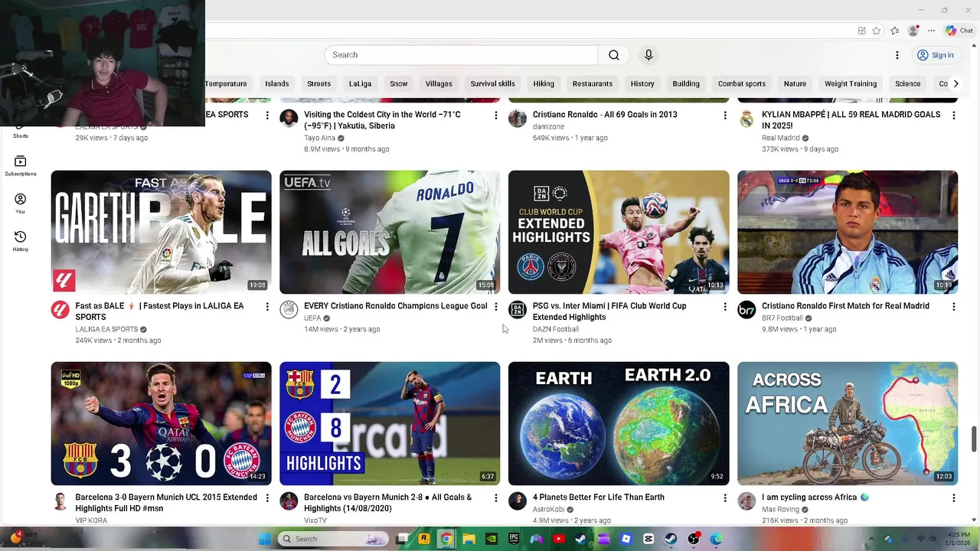Open options for KYLIAN MBAPPÉ goals video
The width and height of the screenshot is (980, 551).
pos(953,116)
